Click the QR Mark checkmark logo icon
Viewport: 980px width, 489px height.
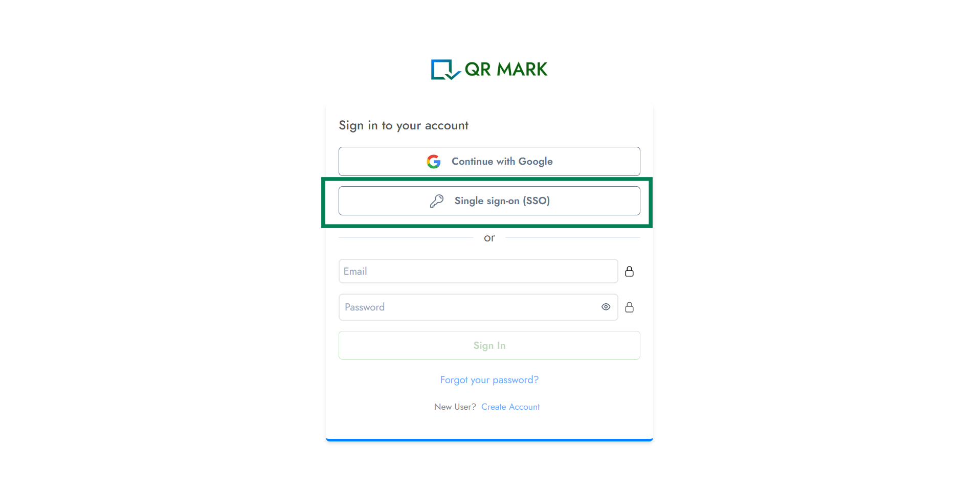tap(446, 70)
